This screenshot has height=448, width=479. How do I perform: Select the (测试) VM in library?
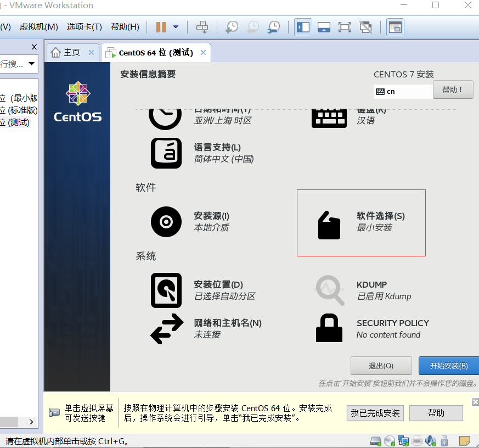(15, 122)
